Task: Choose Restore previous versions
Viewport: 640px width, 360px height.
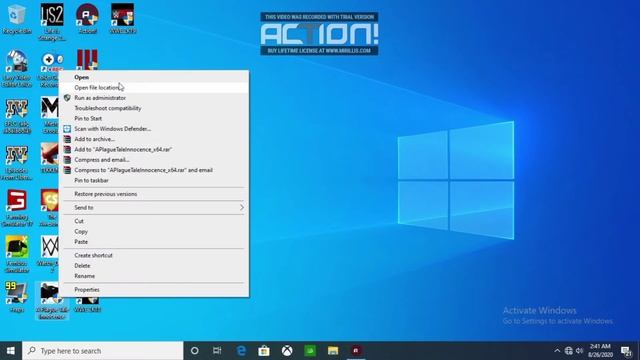Action: click(x=154, y=194)
